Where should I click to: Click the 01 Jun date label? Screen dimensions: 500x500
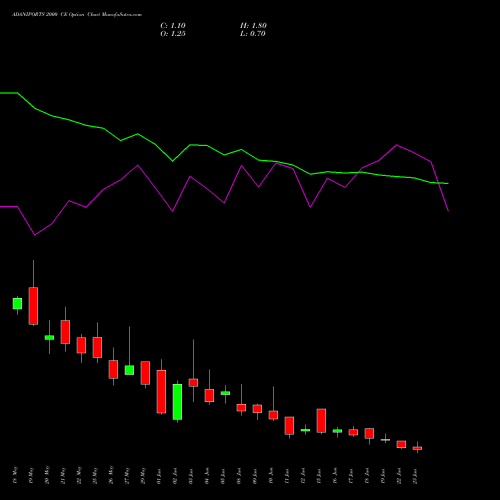point(159,475)
